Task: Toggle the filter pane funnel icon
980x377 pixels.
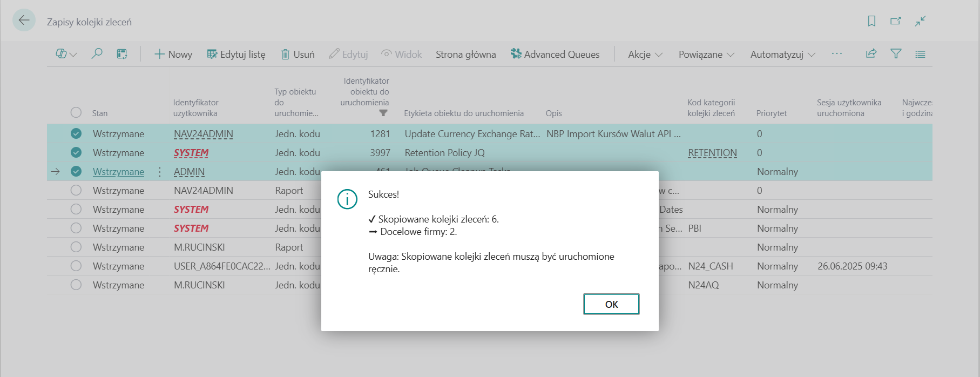Action: tap(896, 54)
